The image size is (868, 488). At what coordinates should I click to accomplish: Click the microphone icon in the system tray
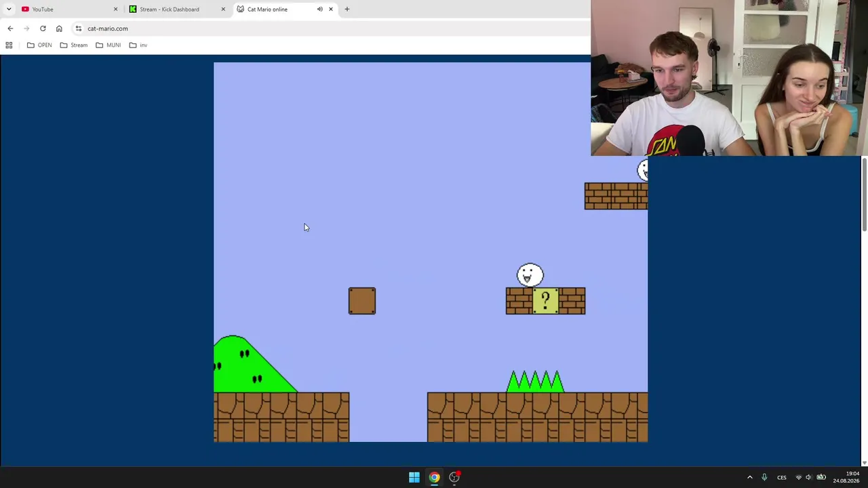764,477
